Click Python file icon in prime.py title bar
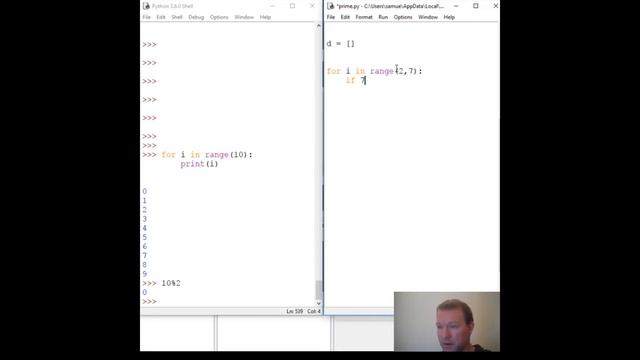 [331, 6]
